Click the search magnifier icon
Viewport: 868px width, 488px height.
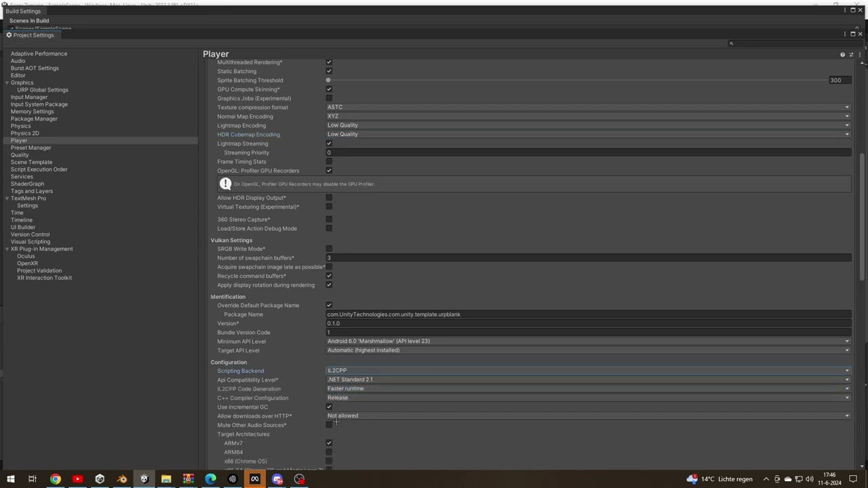(731, 43)
